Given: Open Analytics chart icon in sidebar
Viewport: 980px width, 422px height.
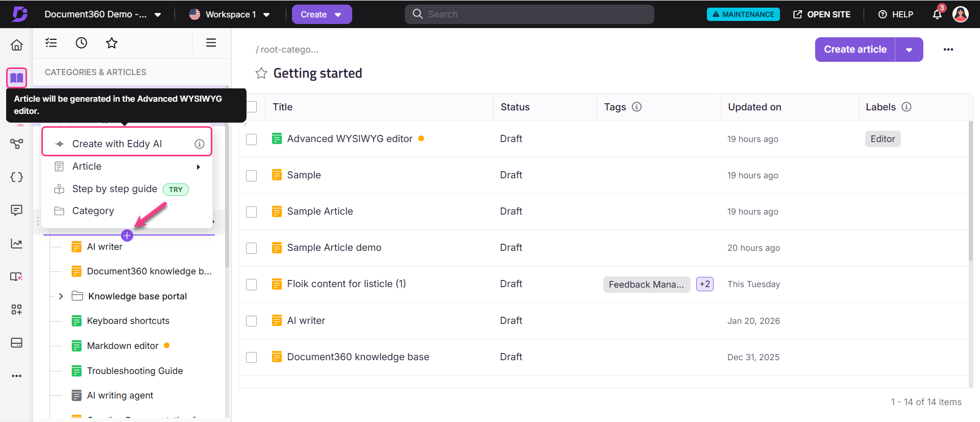Looking at the screenshot, I should point(17,244).
